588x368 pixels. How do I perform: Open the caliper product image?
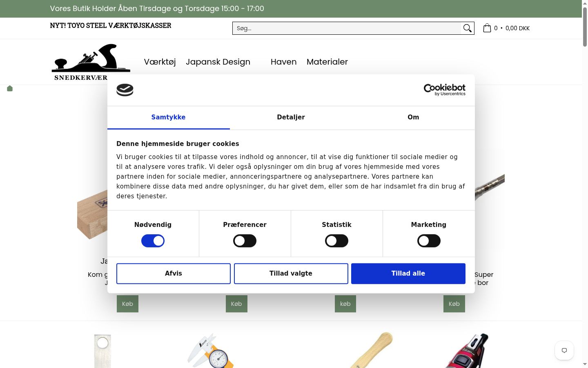(211, 350)
